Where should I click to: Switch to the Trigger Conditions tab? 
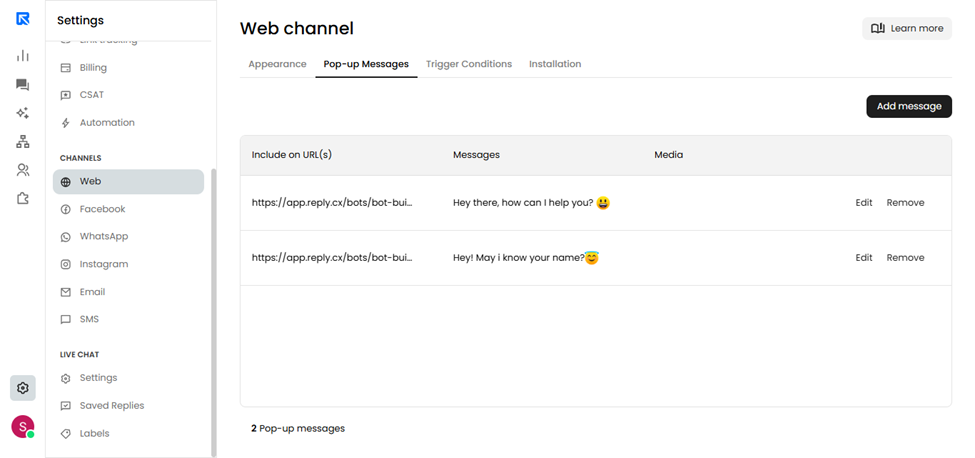(x=469, y=64)
